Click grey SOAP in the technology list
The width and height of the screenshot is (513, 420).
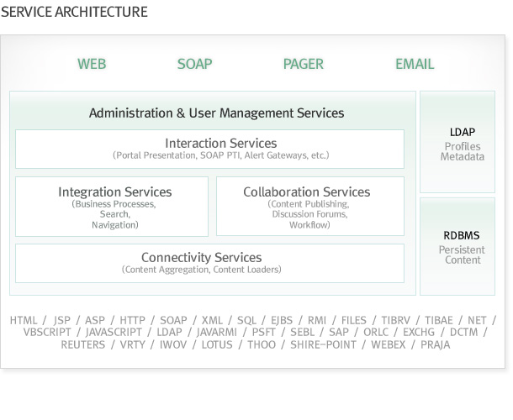click(x=173, y=320)
